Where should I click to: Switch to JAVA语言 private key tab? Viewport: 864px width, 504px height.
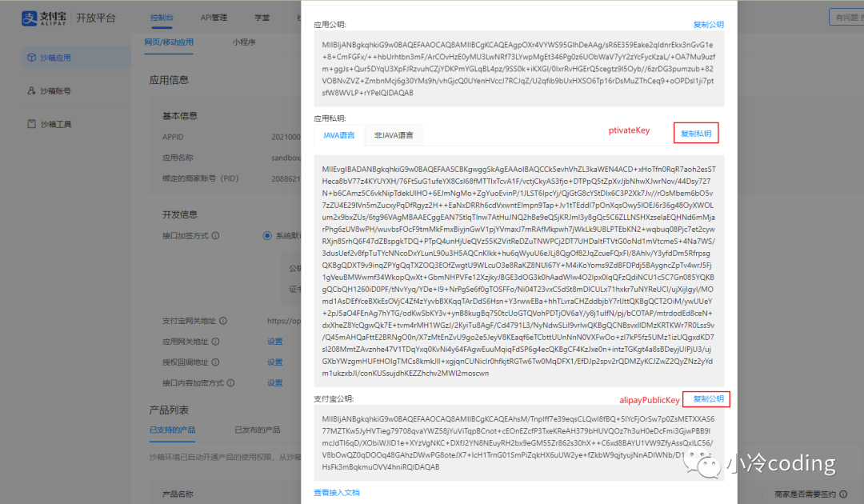click(339, 135)
